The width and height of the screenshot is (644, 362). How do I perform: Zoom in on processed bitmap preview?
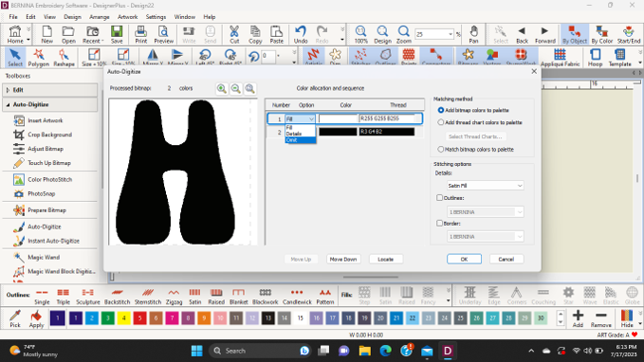tap(222, 89)
